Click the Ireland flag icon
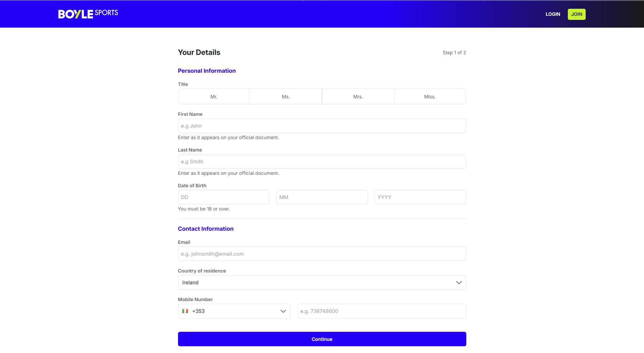 tap(185, 311)
